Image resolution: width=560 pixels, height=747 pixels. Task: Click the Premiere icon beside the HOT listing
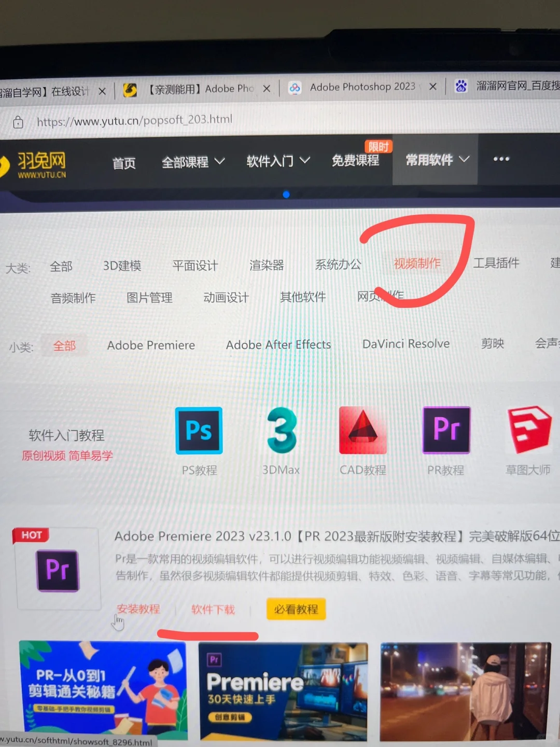point(57,570)
